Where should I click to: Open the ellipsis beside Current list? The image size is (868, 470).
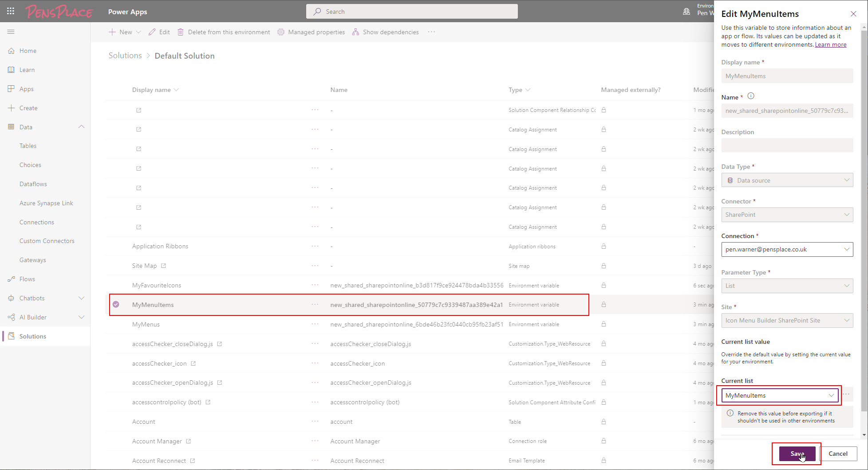pyautogui.click(x=846, y=394)
